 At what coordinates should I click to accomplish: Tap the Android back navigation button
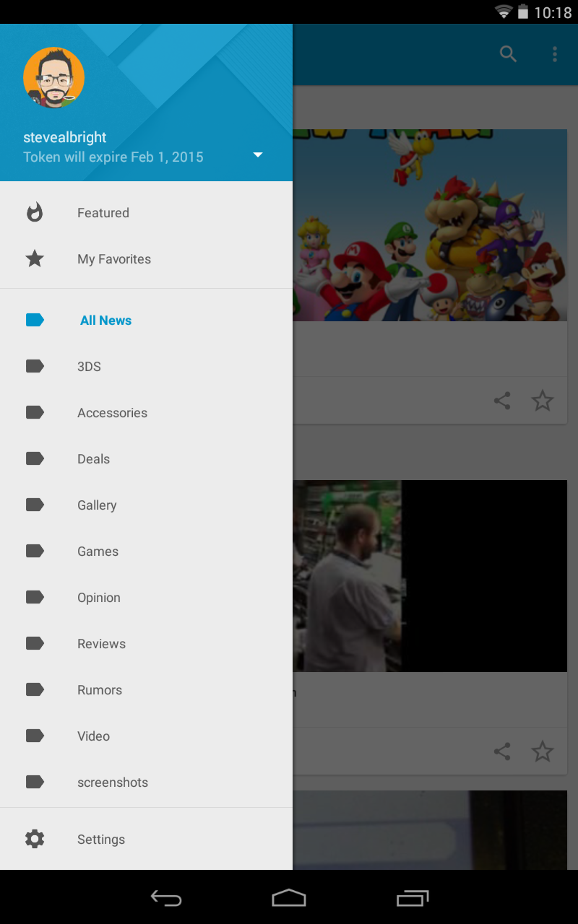165,897
